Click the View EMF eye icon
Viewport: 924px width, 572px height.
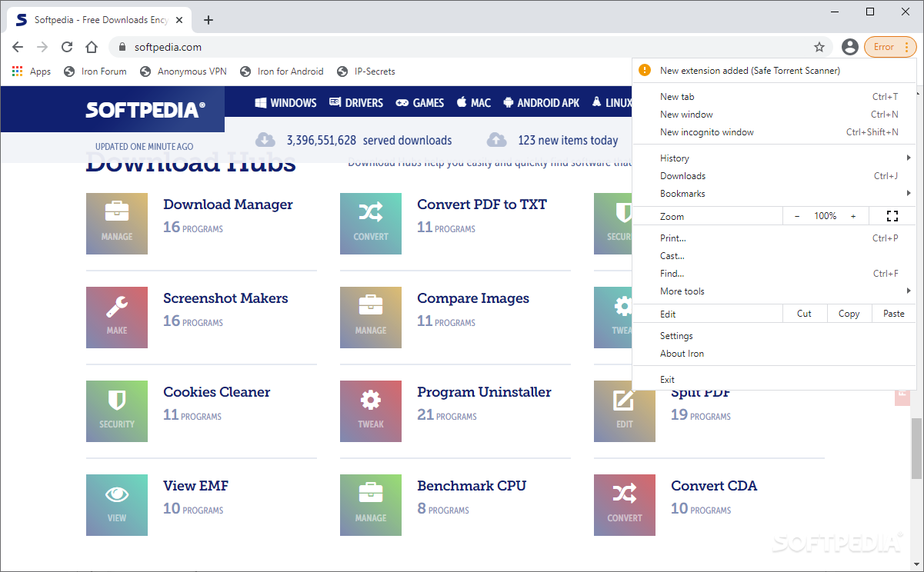(x=117, y=505)
